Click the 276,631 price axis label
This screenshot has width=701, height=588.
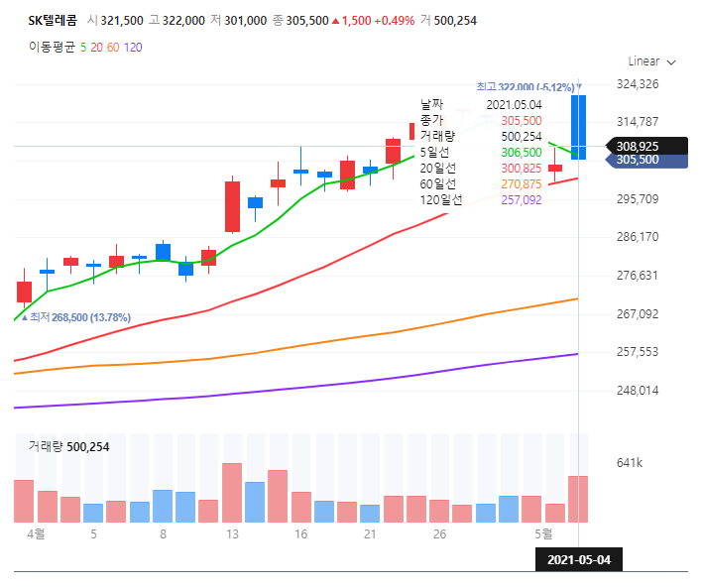[638, 276]
